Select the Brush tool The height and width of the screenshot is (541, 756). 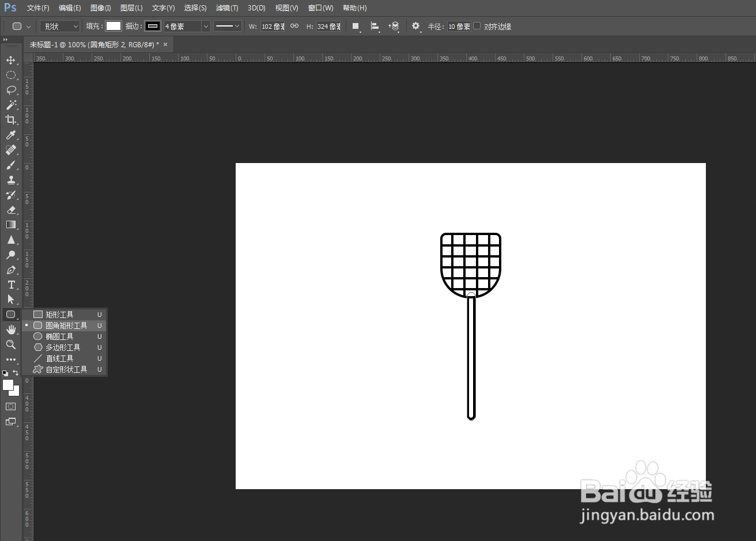[x=11, y=165]
